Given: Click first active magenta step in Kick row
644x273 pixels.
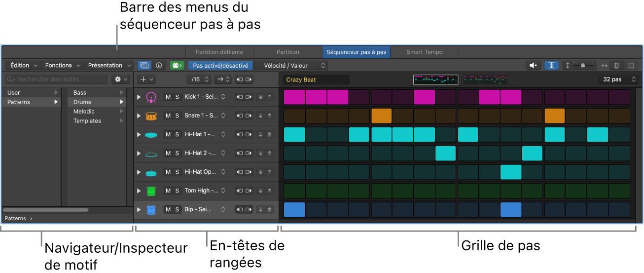Looking at the screenshot, I should coord(294,97).
